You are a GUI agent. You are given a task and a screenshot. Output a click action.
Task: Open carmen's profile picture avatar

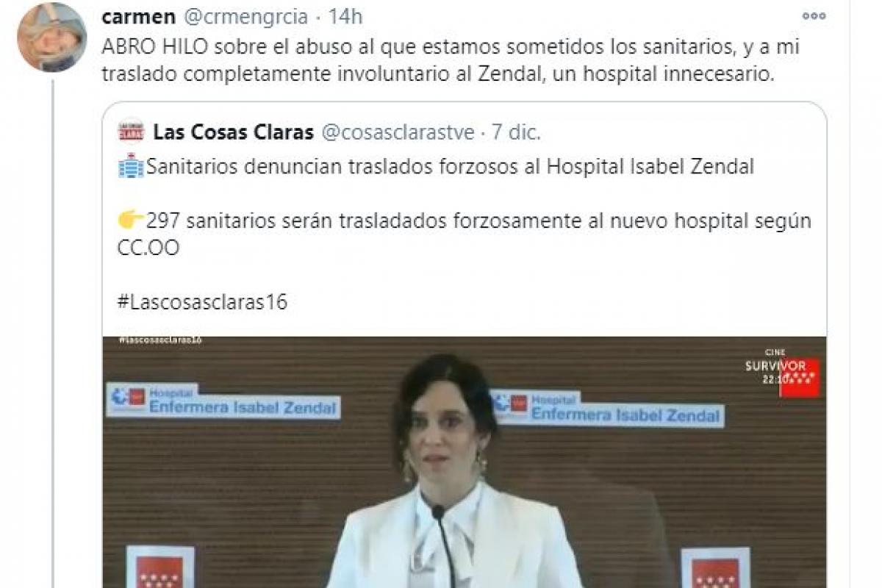click(x=51, y=37)
